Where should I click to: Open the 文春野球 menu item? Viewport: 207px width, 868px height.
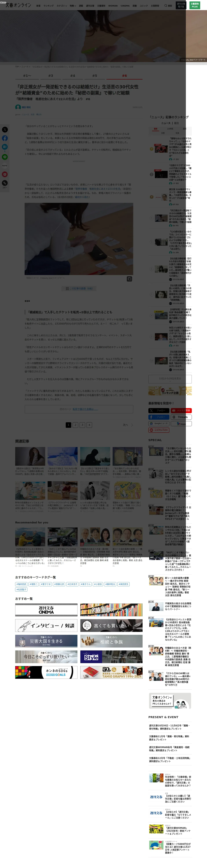point(155,6)
